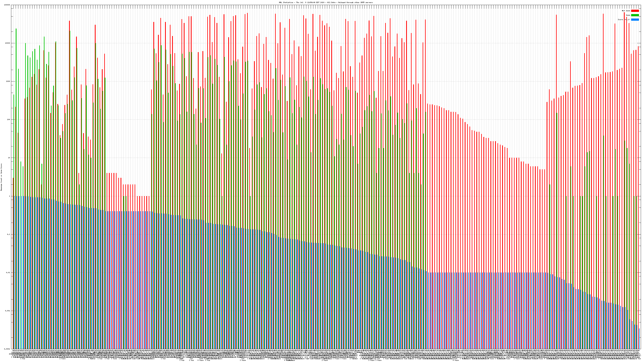Click the 0.0001 y-axis tick label
The height and width of the screenshot is (362, 644).
click(7, 349)
